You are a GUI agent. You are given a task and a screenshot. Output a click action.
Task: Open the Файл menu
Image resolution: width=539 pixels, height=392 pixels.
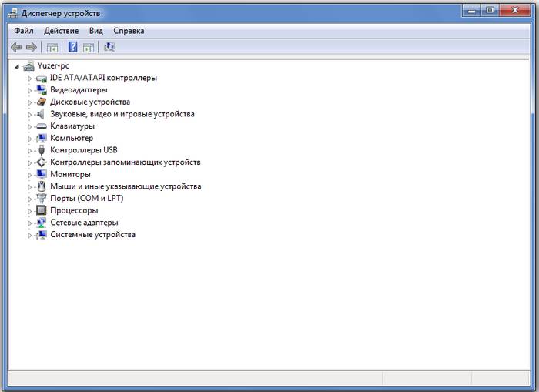[x=23, y=31]
